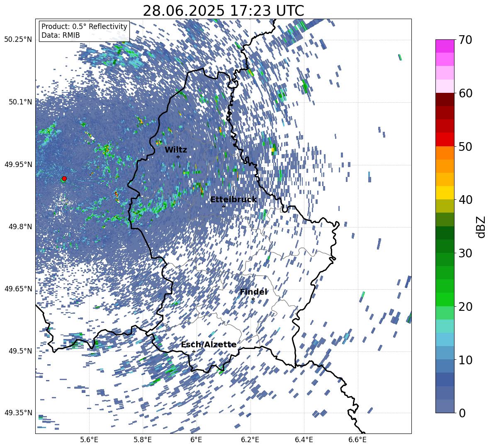Click the 6.4°E longitude label

(x=304, y=440)
